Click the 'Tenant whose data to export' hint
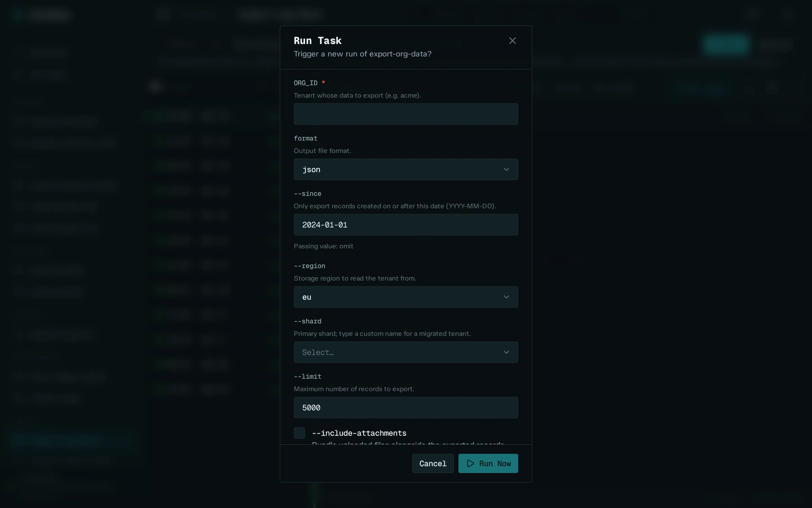This screenshot has width=812, height=508. [357, 95]
